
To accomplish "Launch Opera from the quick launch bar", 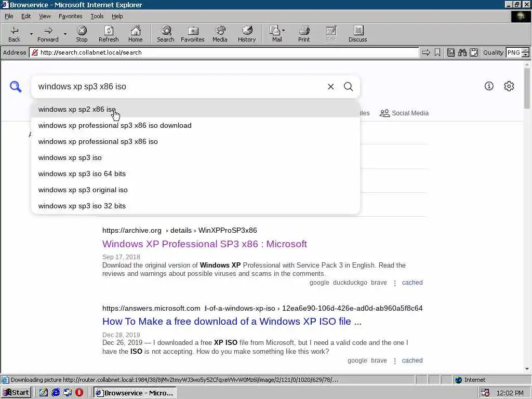I will (x=79, y=393).
